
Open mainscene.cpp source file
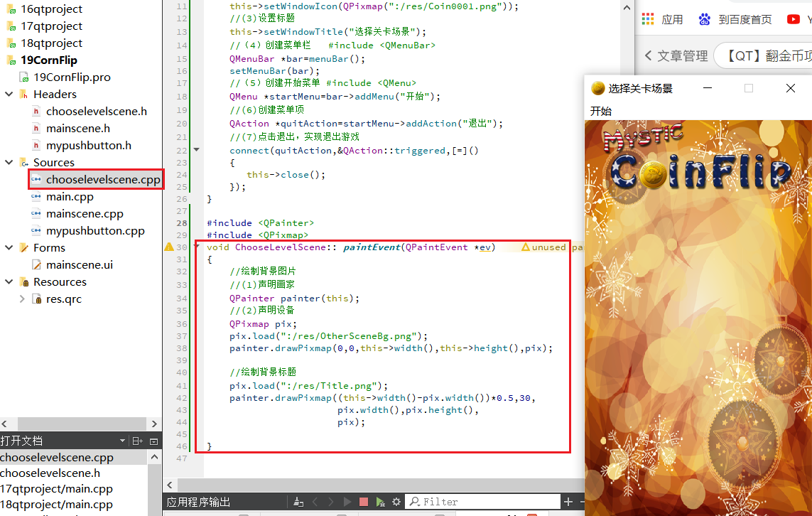(85, 214)
